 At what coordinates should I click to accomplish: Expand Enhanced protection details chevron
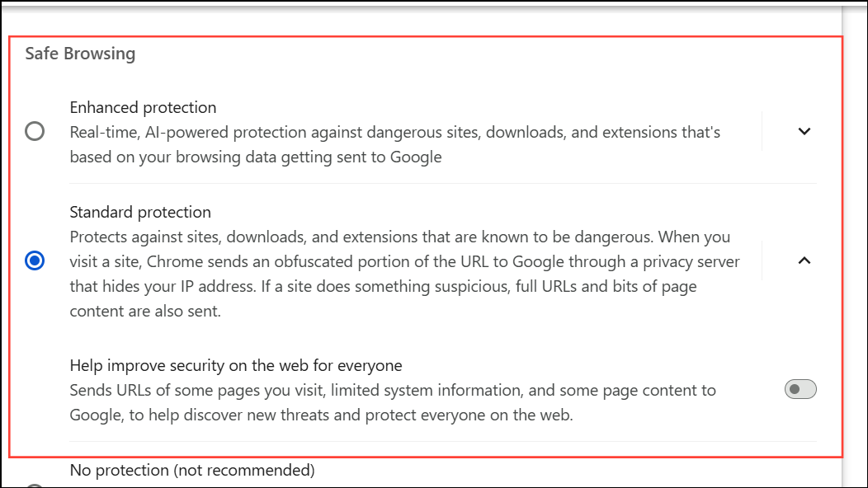click(x=804, y=131)
